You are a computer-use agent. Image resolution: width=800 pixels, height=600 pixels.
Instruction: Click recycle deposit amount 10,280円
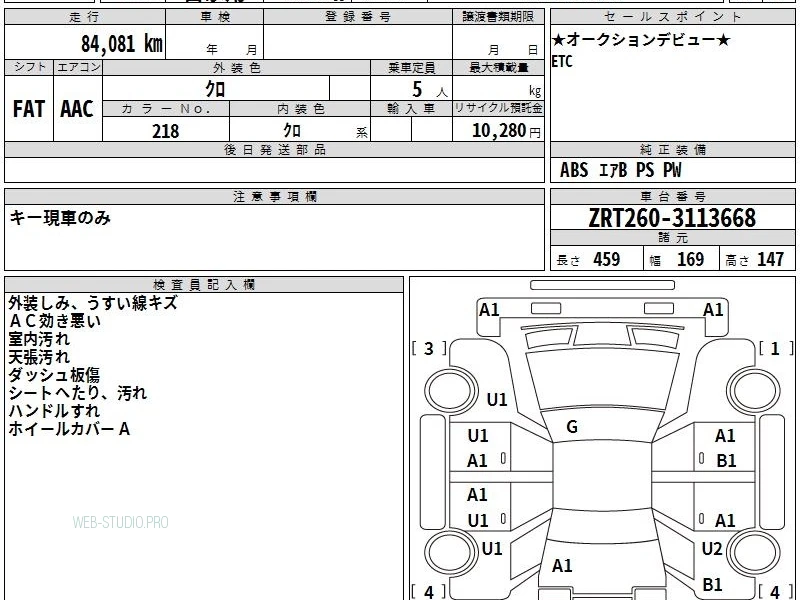506,131
